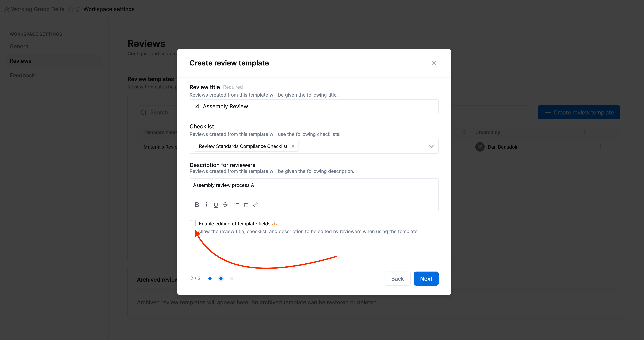This screenshot has height=340, width=644.
Task: Go Back to the previous step
Action: tap(397, 278)
